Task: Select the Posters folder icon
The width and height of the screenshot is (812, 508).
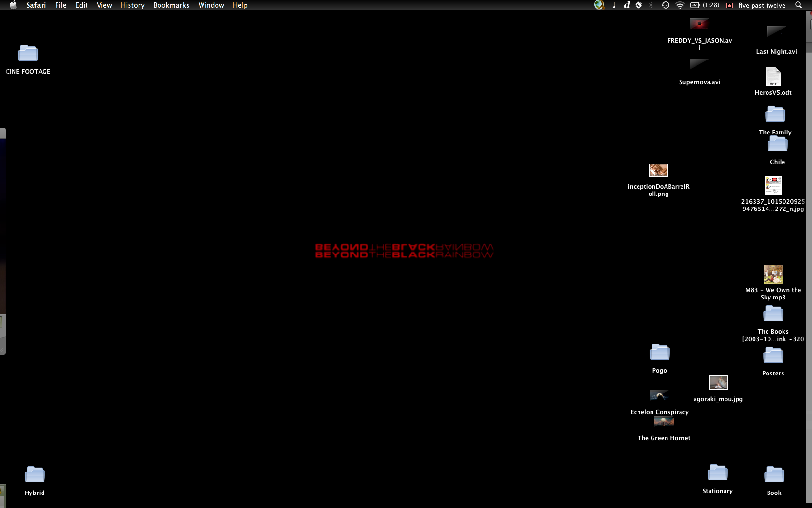Action: [x=773, y=355]
